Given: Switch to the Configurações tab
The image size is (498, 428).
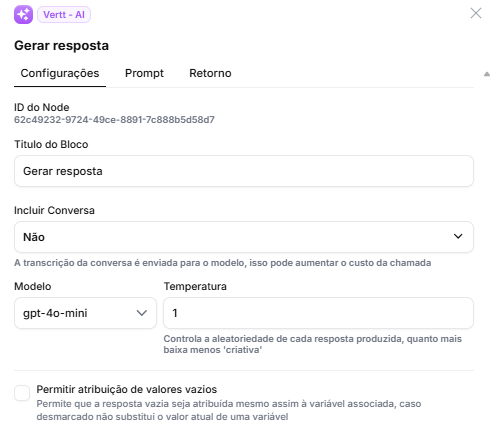Looking at the screenshot, I should click(60, 73).
